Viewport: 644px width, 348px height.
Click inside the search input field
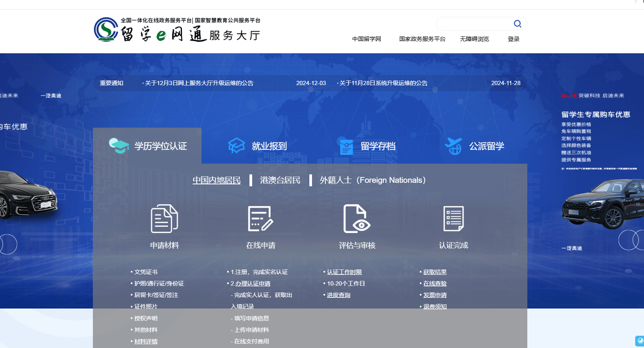coord(474,24)
